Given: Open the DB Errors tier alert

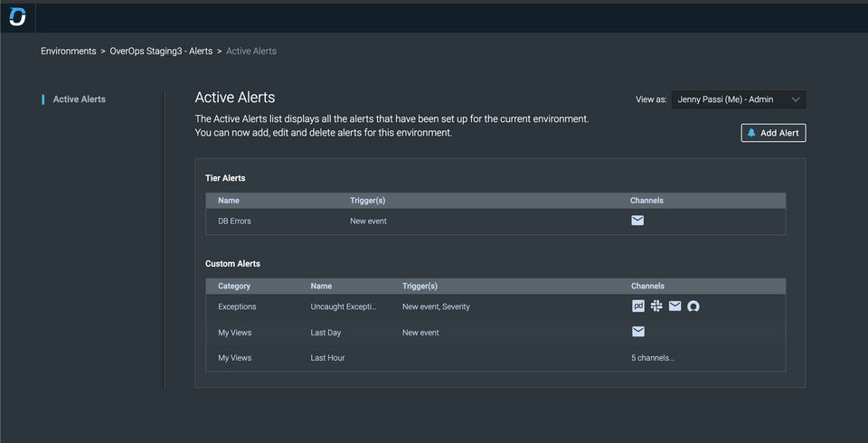Looking at the screenshot, I should pyautogui.click(x=237, y=221).
